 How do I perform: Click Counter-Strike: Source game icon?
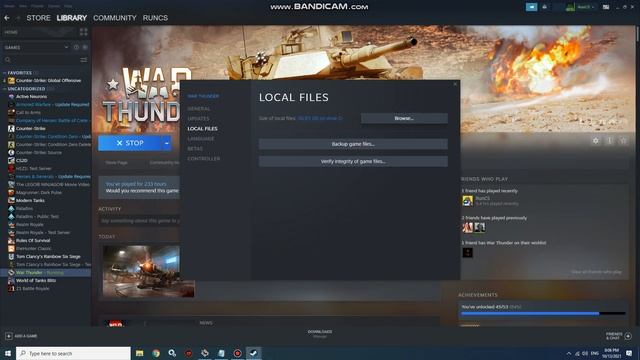click(11, 153)
